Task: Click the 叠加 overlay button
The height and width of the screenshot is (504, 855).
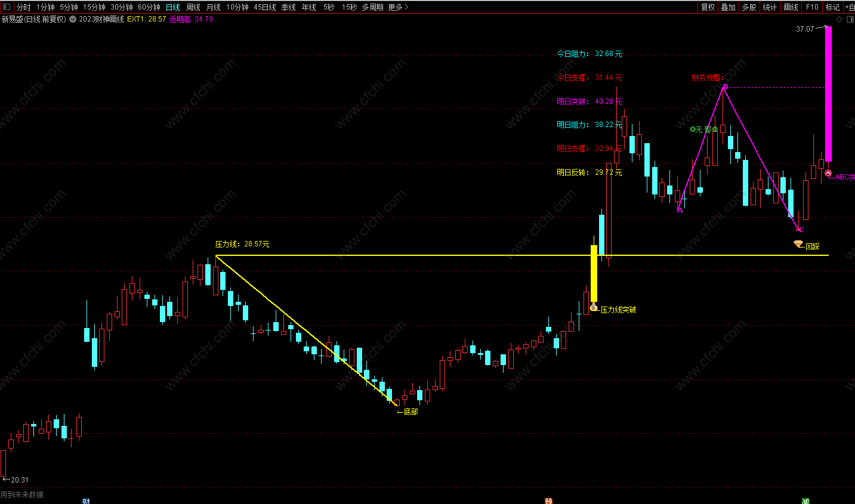Action: [x=729, y=7]
